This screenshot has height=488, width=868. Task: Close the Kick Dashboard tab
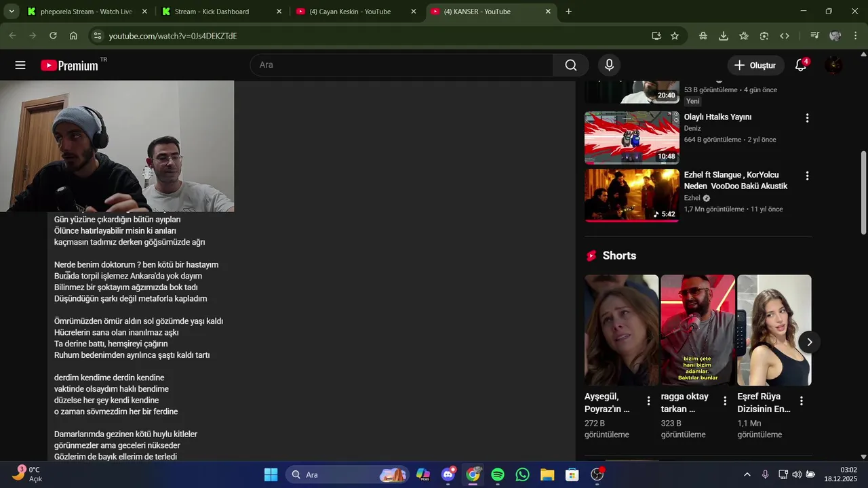[x=279, y=12]
